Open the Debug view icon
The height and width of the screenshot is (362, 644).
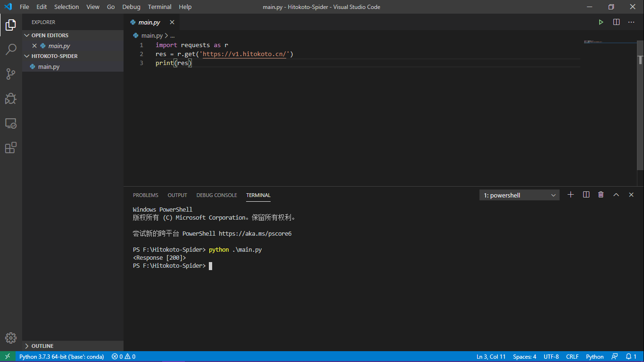pos(11,99)
